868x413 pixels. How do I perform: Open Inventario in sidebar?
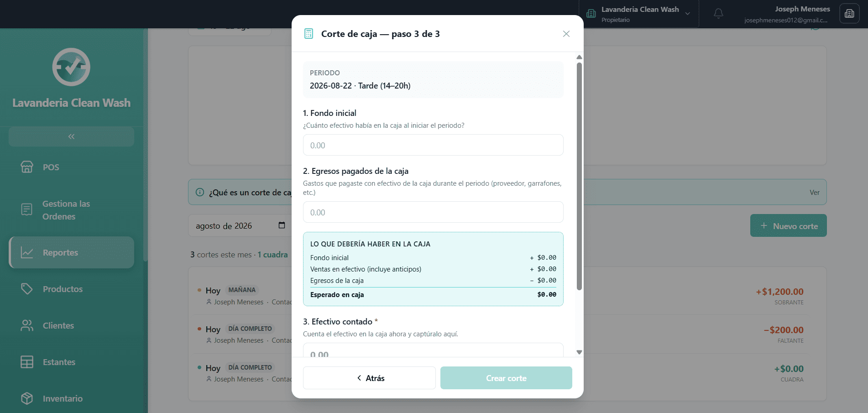coord(71,398)
